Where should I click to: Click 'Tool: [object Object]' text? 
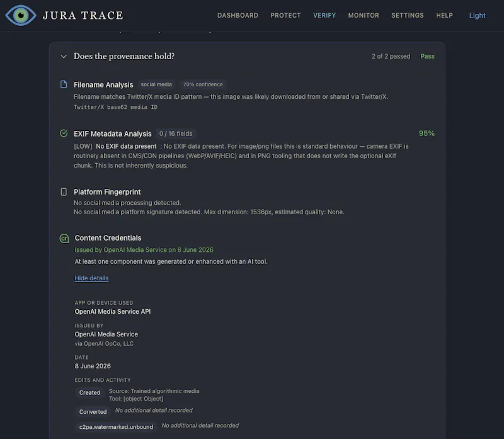pos(136,399)
